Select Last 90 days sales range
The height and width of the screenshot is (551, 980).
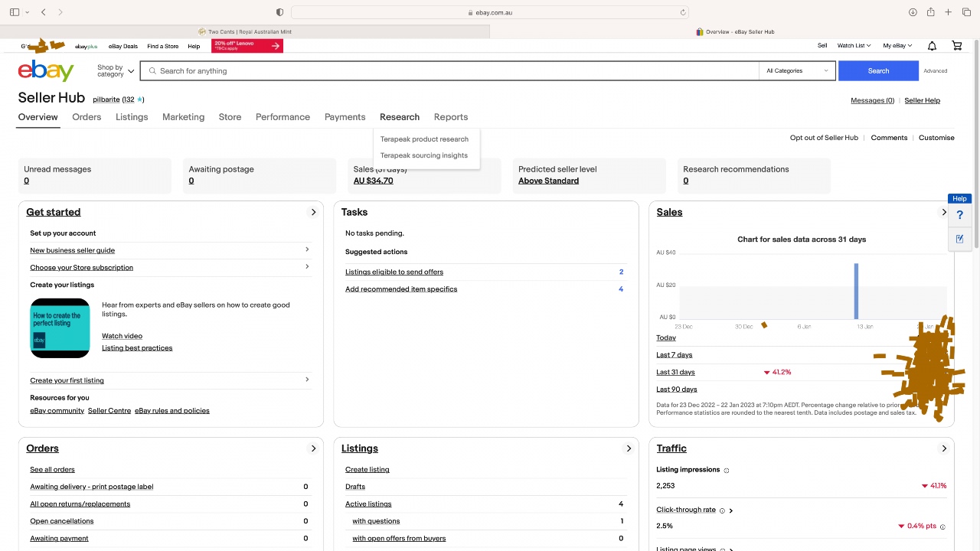click(x=677, y=390)
